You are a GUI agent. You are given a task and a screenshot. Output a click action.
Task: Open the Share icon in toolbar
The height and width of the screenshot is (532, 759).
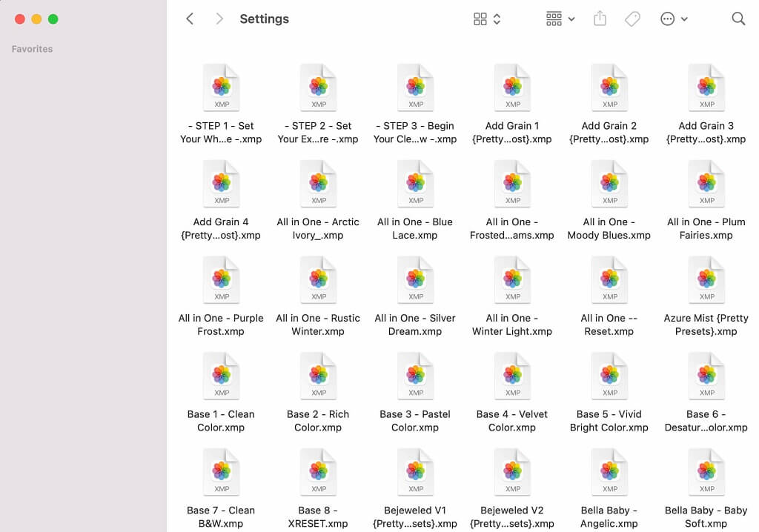(x=600, y=19)
